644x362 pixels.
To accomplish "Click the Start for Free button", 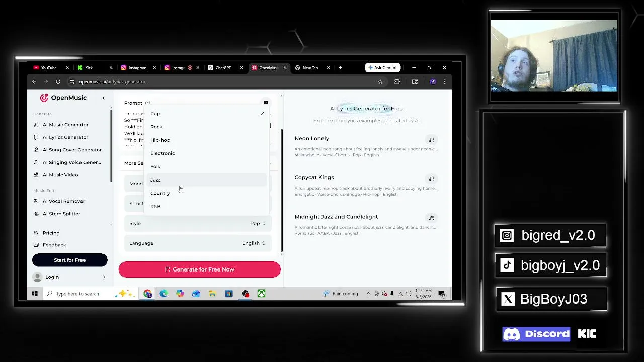I will click(70, 260).
